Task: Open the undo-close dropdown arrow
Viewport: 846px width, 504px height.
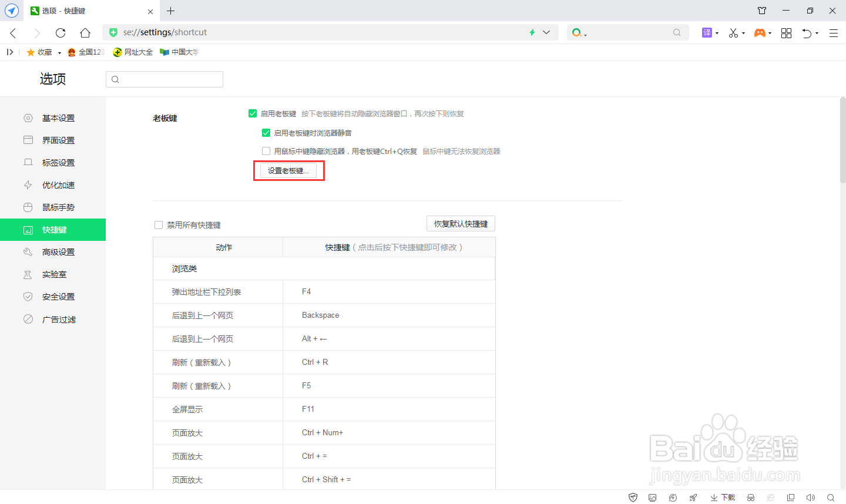Action: tap(817, 33)
